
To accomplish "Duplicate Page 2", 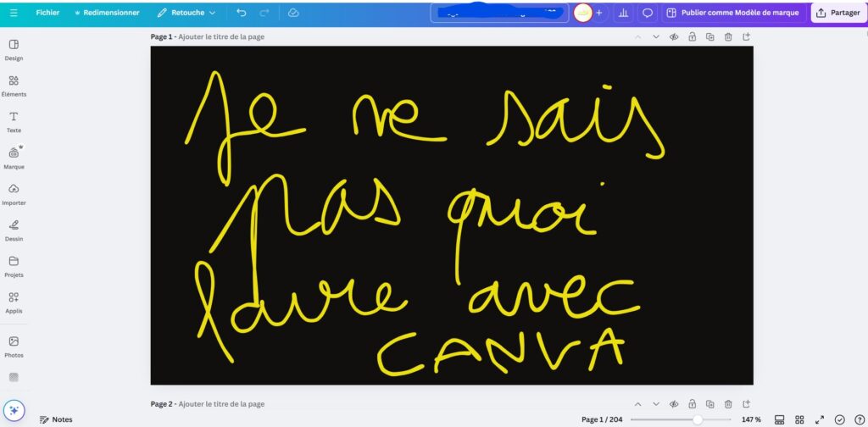I will [x=710, y=404].
